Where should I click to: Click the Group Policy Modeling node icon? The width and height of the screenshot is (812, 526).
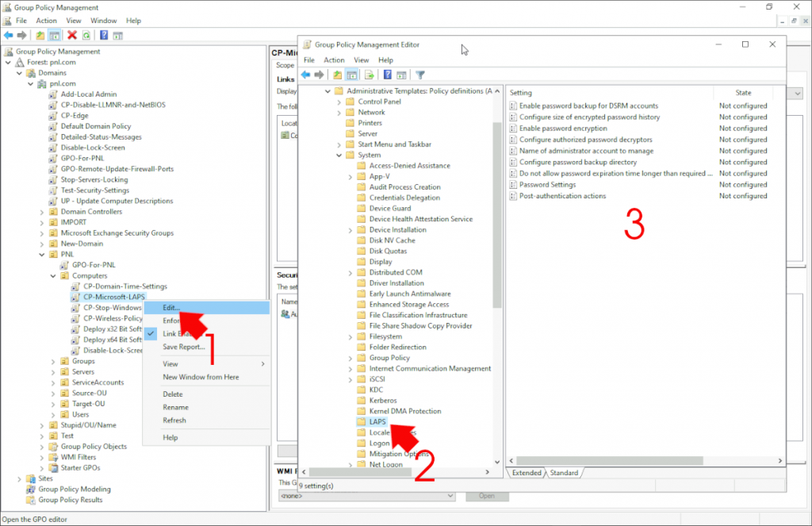click(x=31, y=490)
